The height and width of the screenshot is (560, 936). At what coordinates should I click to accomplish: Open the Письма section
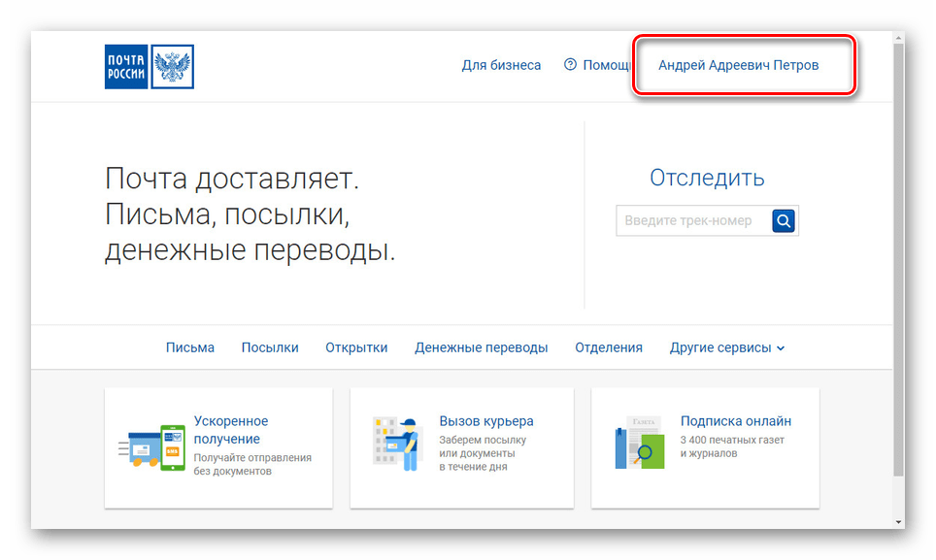click(190, 346)
